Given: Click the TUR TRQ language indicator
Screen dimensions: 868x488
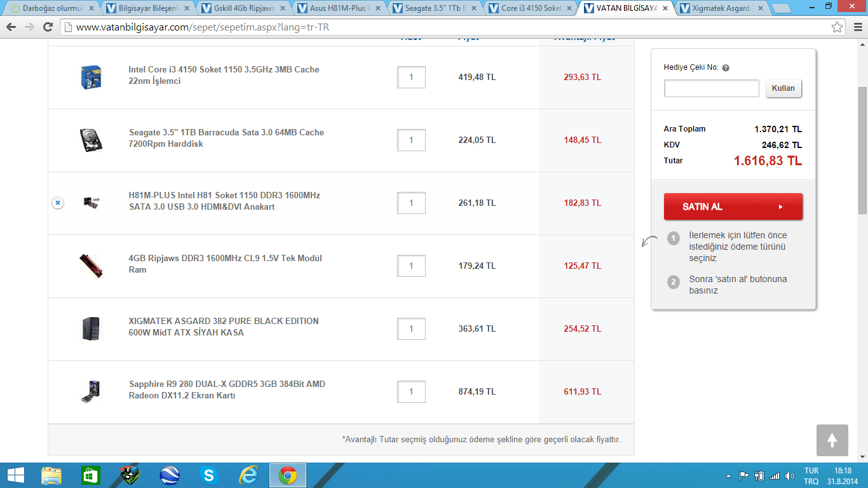Looking at the screenshot, I should [x=811, y=476].
